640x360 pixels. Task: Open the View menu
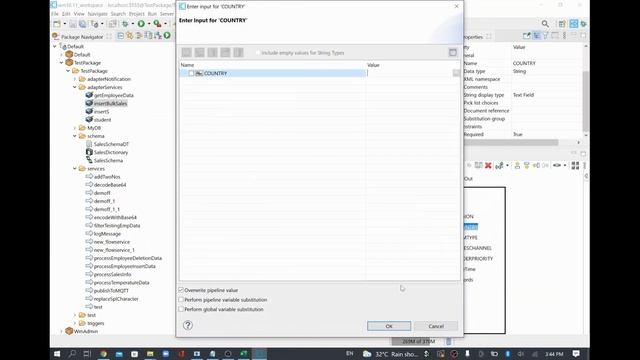coord(79,14)
